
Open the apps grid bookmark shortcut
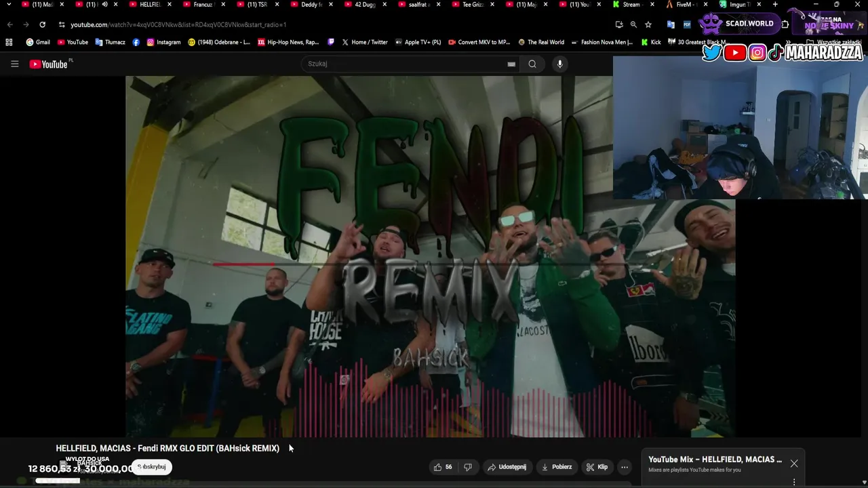tap(9, 42)
